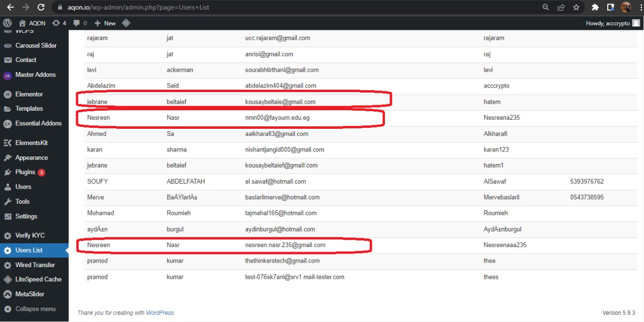Collapse the admin sidebar menu

[35, 309]
